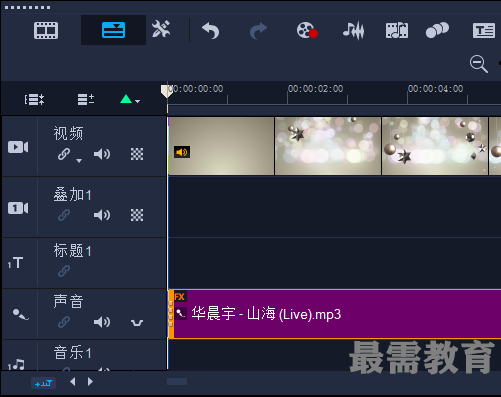Click the speaker icon on first video clip
This screenshot has width=501, height=397.
point(182,152)
